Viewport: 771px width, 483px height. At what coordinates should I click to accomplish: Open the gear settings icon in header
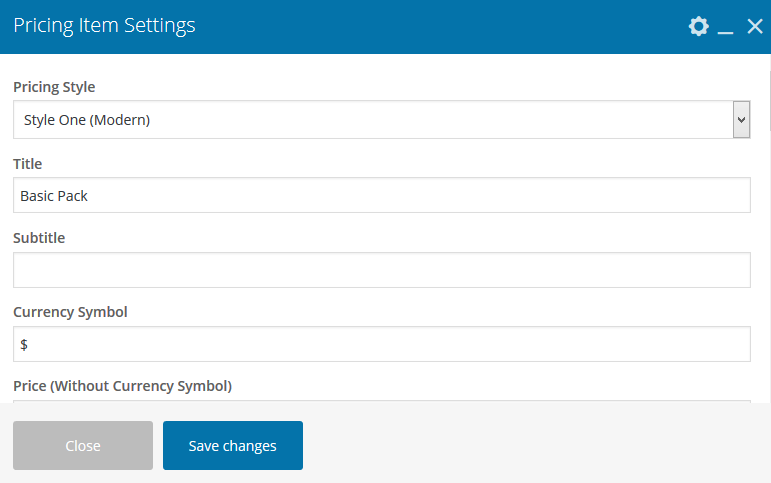(699, 27)
